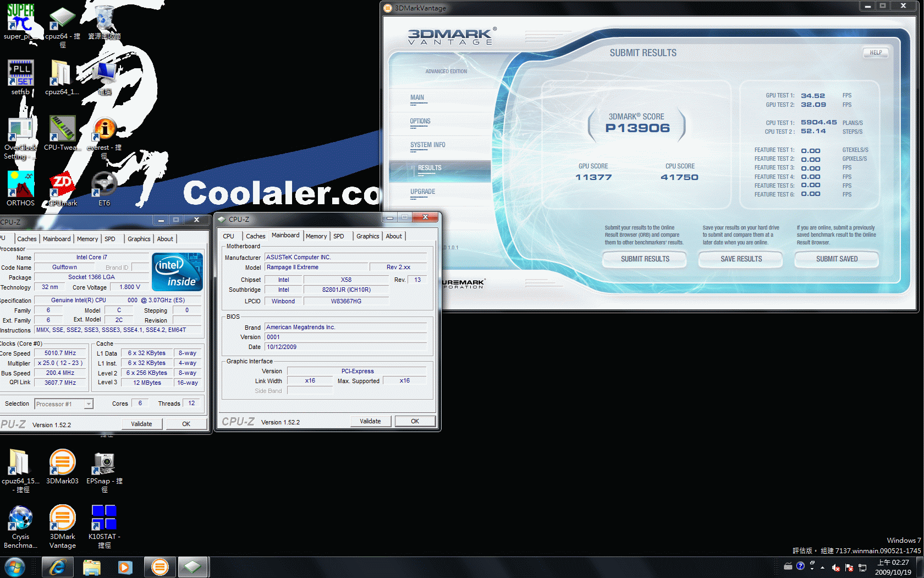The image size is (924, 578).
Task: Launch K10STAT shortcut icon
Action: (x=104, y=527)
